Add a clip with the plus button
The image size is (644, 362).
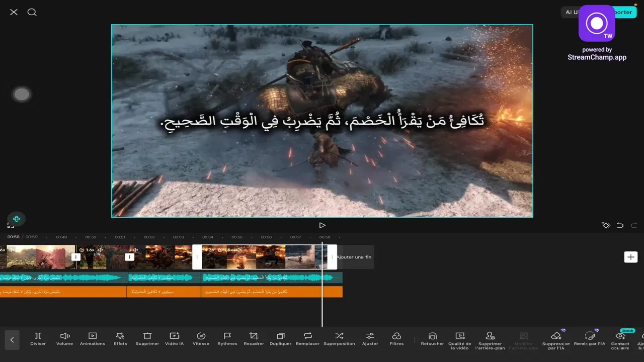point(630,257)
